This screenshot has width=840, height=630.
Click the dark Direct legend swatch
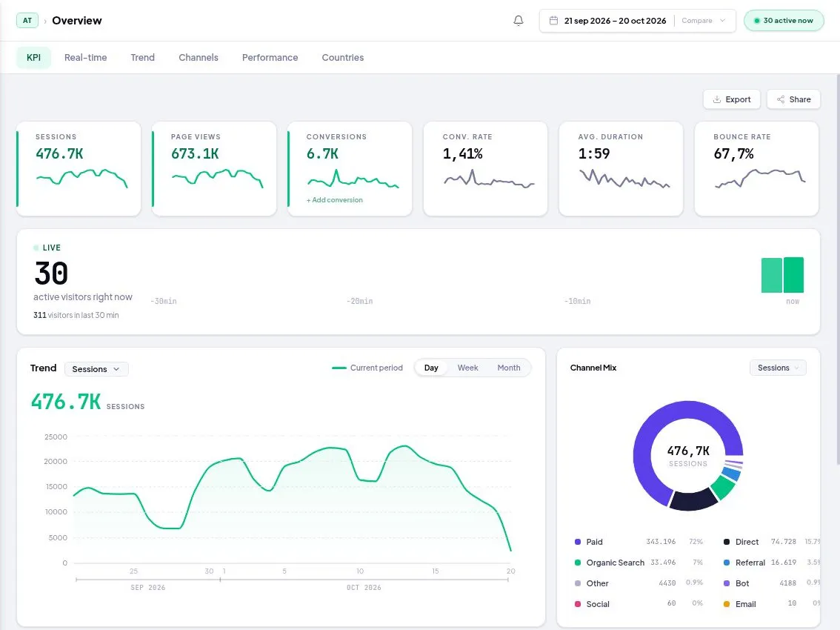pyautogui.click(x=727, y=542)
